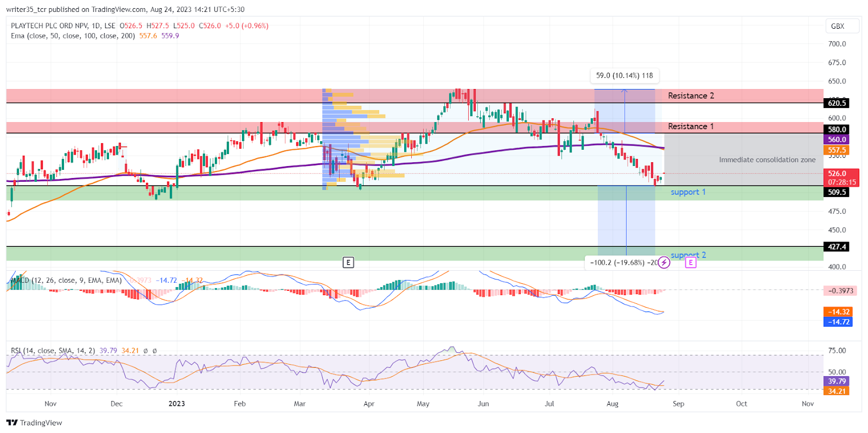
Task: Click the 75.00 level on the RSI scale
Action: pos(837,351)
